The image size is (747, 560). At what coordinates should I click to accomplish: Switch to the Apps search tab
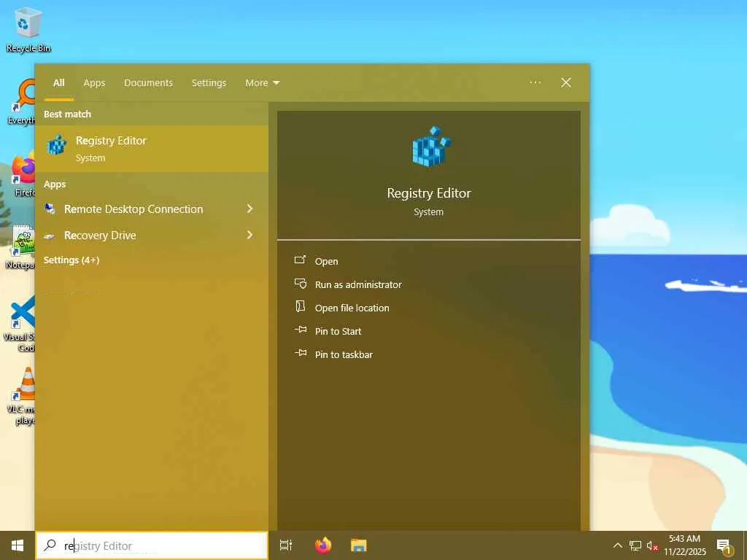(94, 83)
